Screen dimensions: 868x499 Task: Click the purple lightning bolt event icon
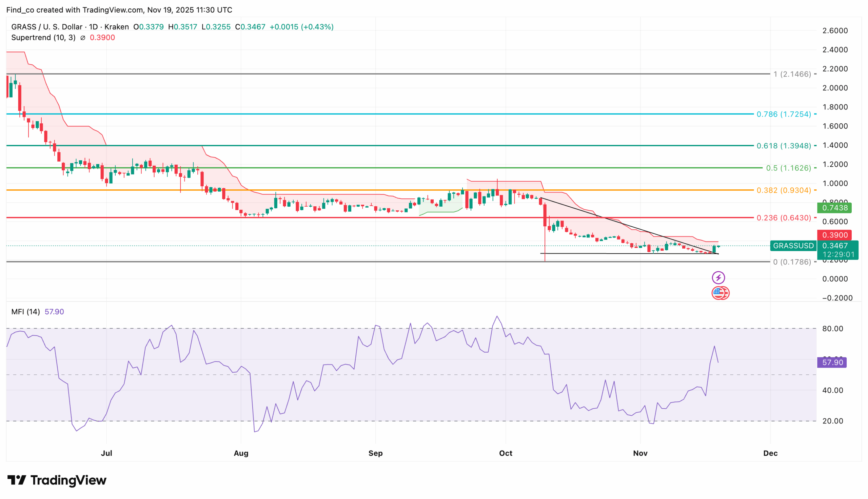tap(718, 277)
